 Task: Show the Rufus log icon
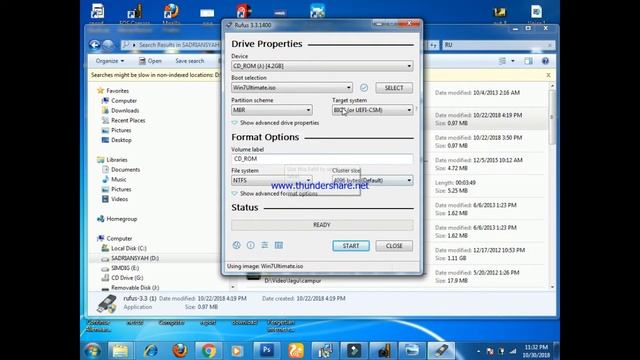click(x=279, y=245)
